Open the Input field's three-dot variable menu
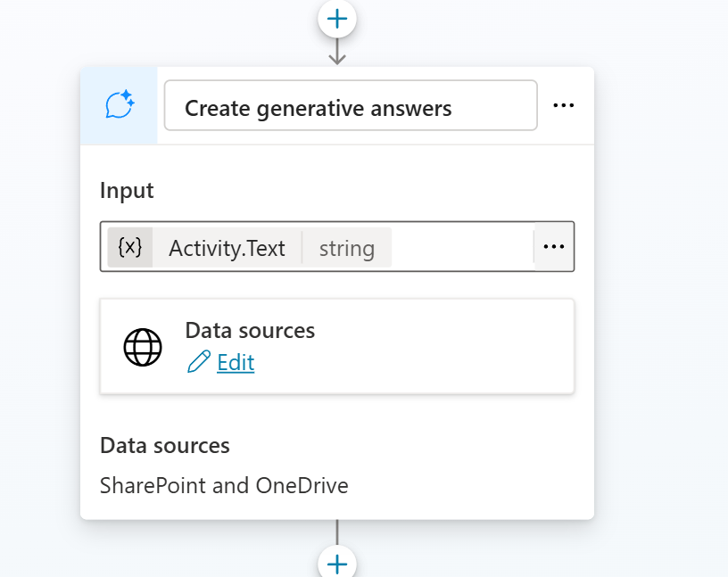 554,247
